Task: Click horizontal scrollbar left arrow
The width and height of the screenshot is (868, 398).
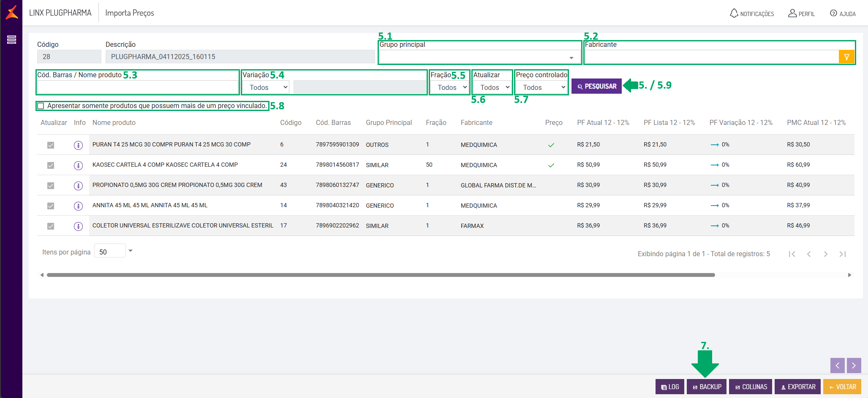Action: click(x=42, y=275)
